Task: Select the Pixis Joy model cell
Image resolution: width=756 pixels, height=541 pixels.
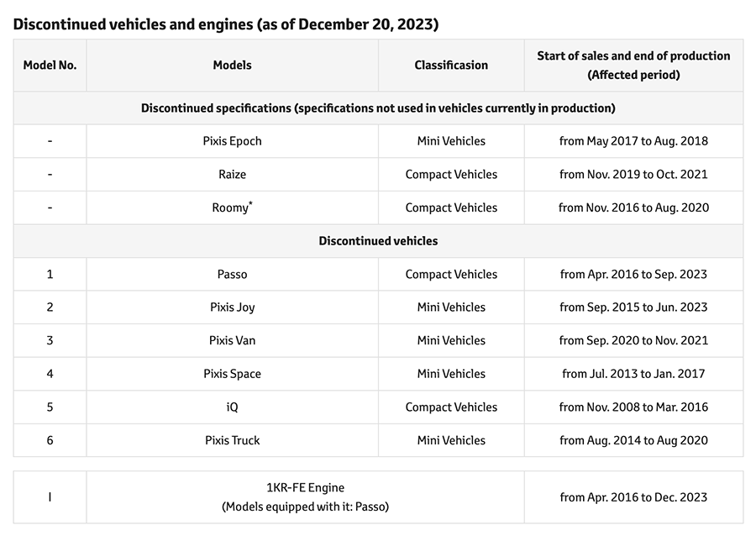Action: coord(232,307)
